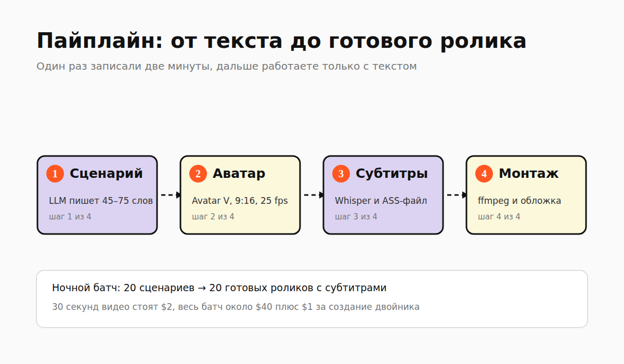Click the dashed arrow between Аватар and Субтитры
The image size is (624, 364).
(314, 195)
